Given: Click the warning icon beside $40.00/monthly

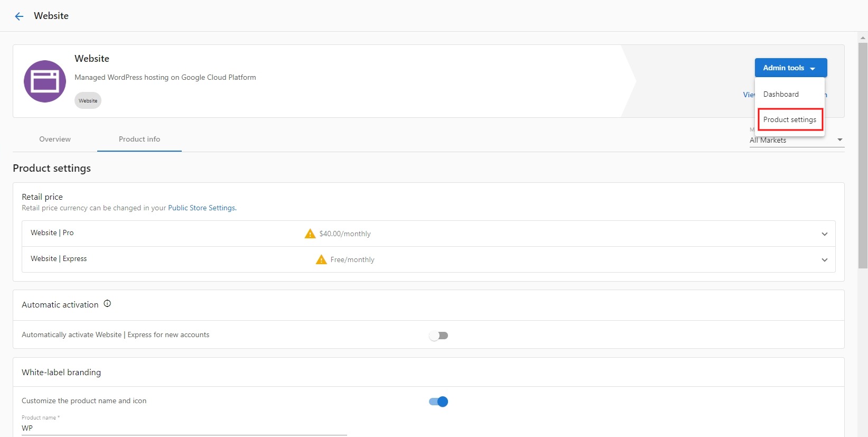Looking at the screenshot, I should (310, 234).
